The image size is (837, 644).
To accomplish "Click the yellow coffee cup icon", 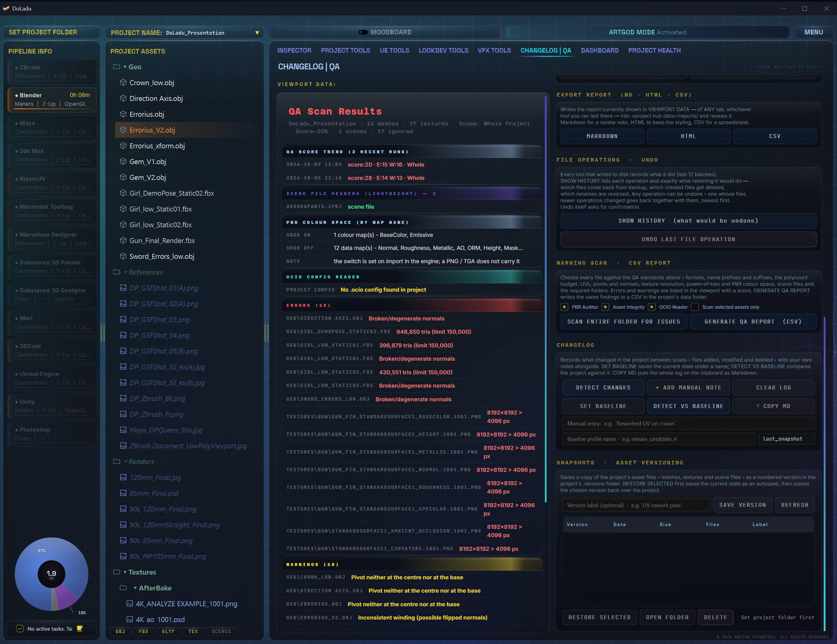I will 80,629.
